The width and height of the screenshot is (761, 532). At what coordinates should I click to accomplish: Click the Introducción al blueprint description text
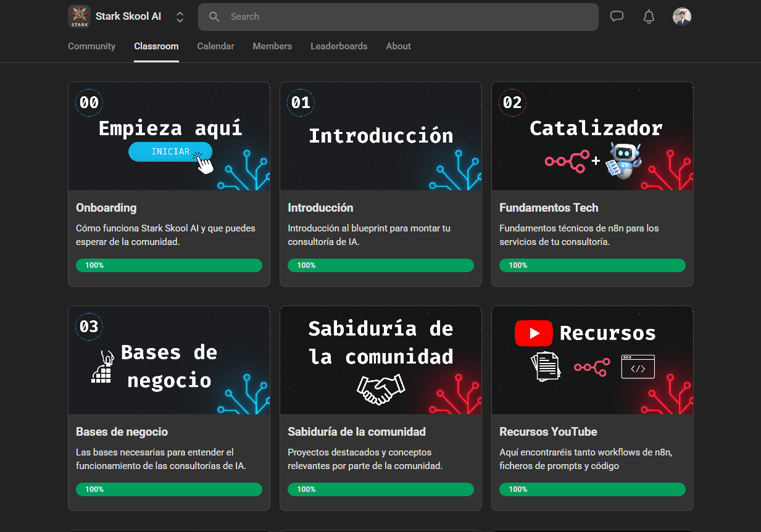coord(369,235)
